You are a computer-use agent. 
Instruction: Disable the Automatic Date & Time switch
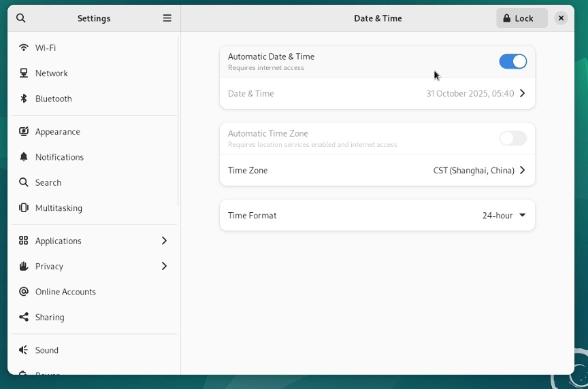[512, 62]
